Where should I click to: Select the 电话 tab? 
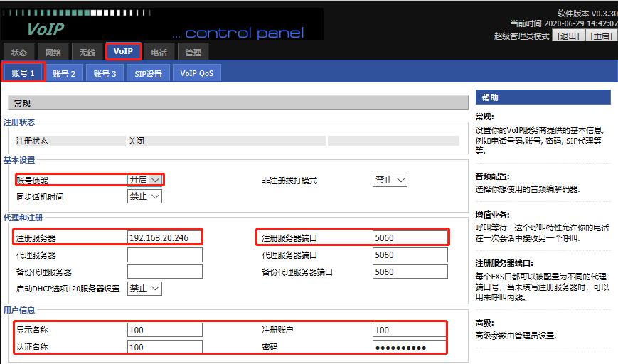coord(159,52)
